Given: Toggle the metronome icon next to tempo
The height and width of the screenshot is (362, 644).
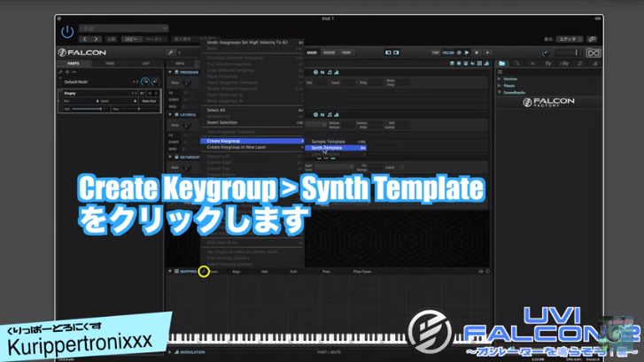Looking at the screenshot, I should coord(459,52).
